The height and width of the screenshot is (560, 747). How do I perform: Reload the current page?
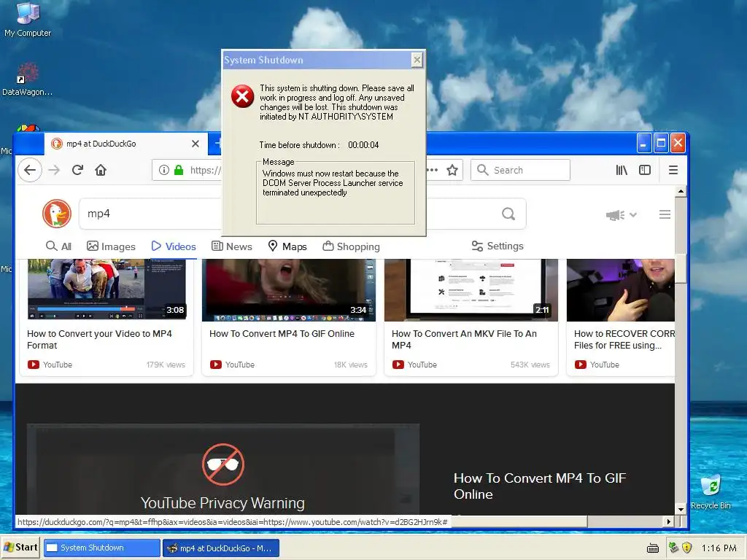(x=77, y=170)
